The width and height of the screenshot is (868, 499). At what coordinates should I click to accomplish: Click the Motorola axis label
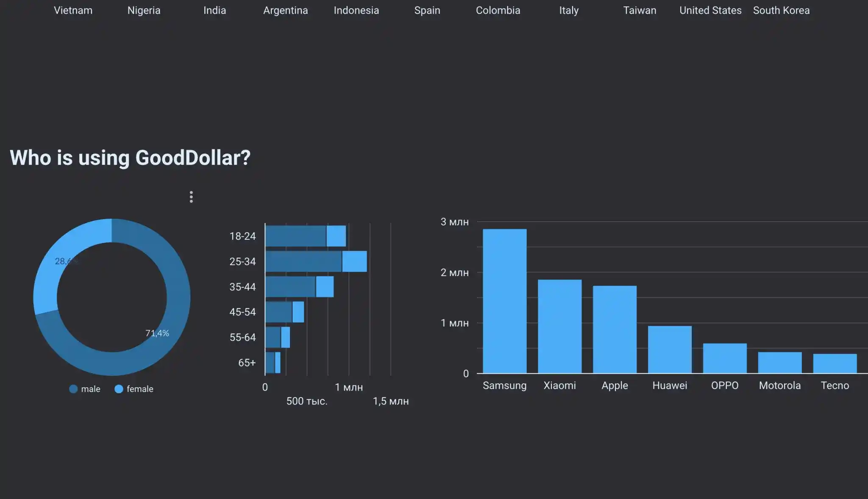[780, 385]
